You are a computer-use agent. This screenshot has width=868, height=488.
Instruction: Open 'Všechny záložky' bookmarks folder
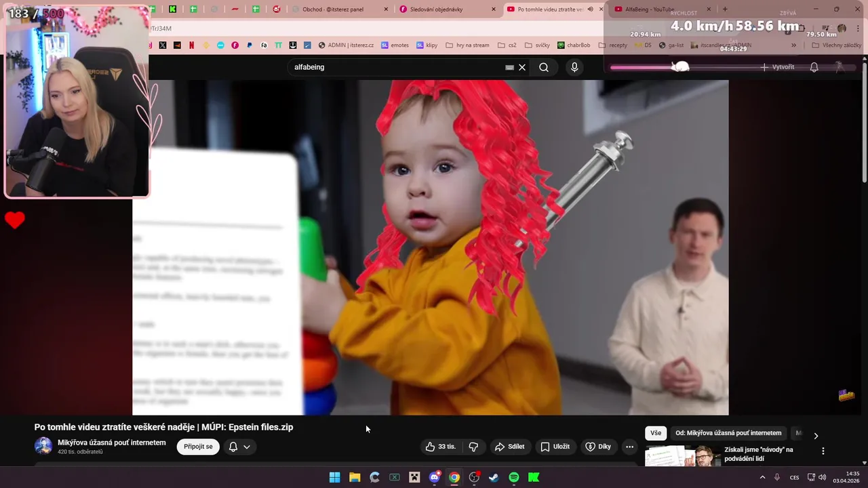836,45
